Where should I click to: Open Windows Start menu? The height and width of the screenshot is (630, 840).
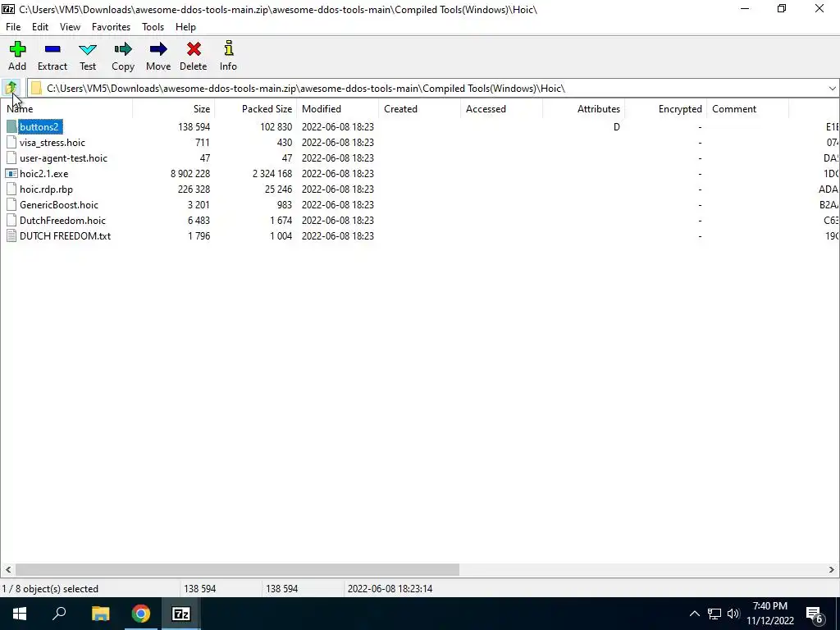(x=20, y=614)
